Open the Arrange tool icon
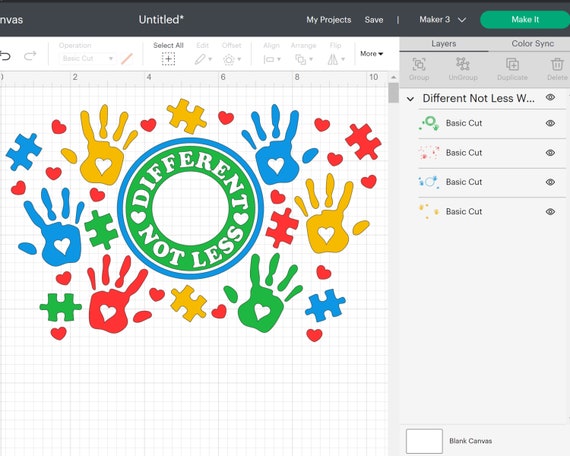Viewport: 570px width, 456px height. pos(301,59)
